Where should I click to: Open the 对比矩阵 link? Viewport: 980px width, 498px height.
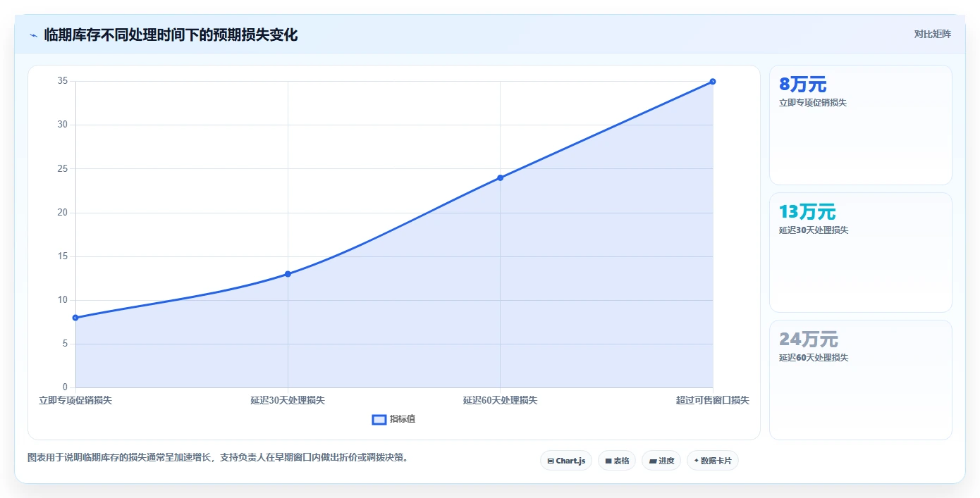932,34
